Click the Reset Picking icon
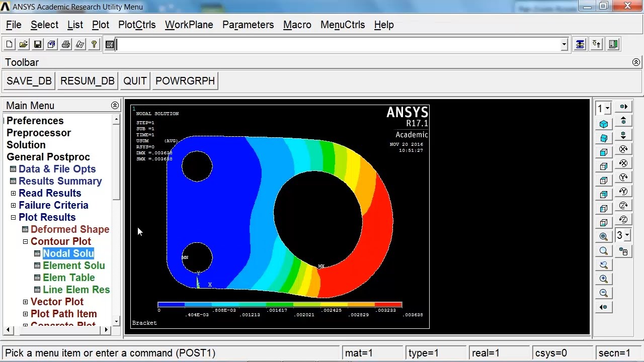 click(597, 44)
